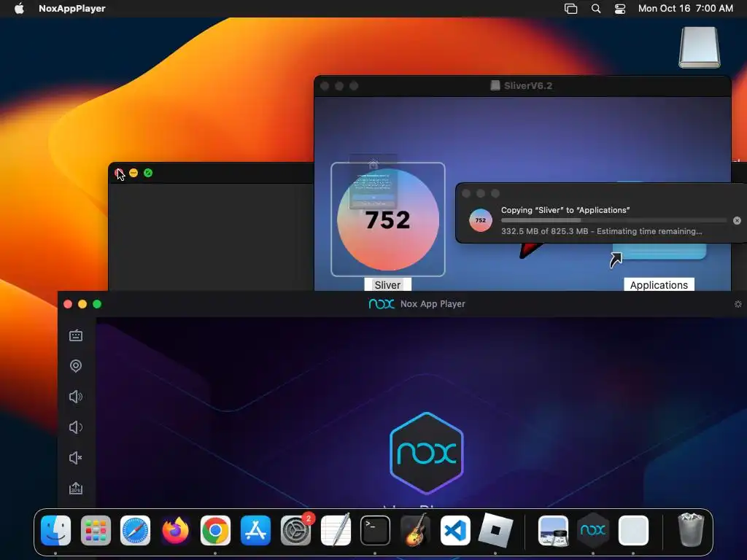Image resolution: width=747 pixels, height=560 pixels.
Task: Click the date and time in menu bar
Action: (x=685, y=8)
